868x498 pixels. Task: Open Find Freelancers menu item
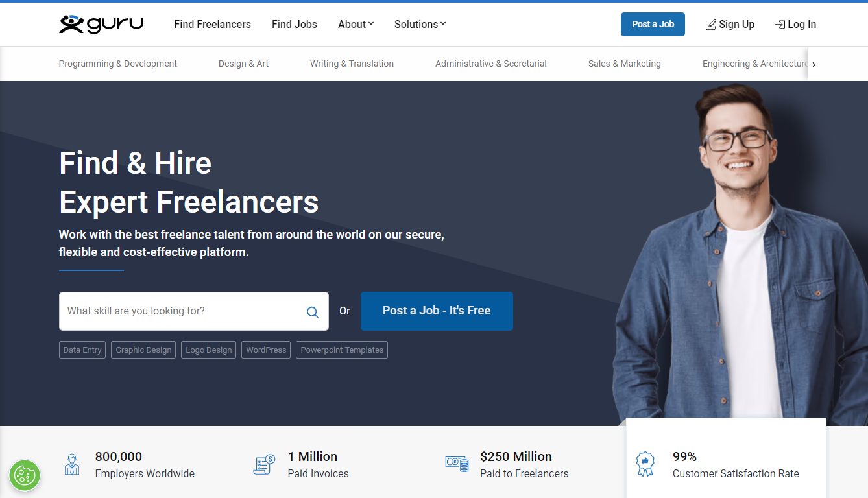point(212,24)
